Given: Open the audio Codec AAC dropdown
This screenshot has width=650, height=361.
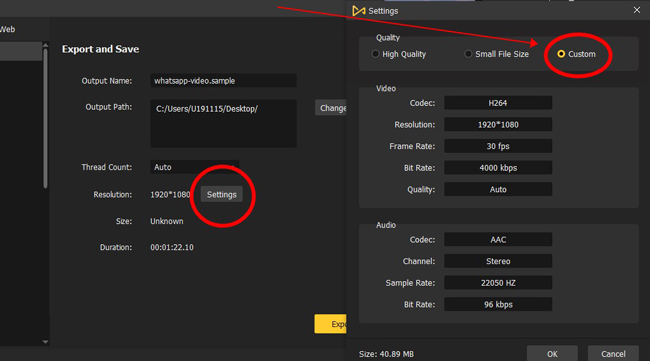Looking at the screenshot, I should click(498, 240).
